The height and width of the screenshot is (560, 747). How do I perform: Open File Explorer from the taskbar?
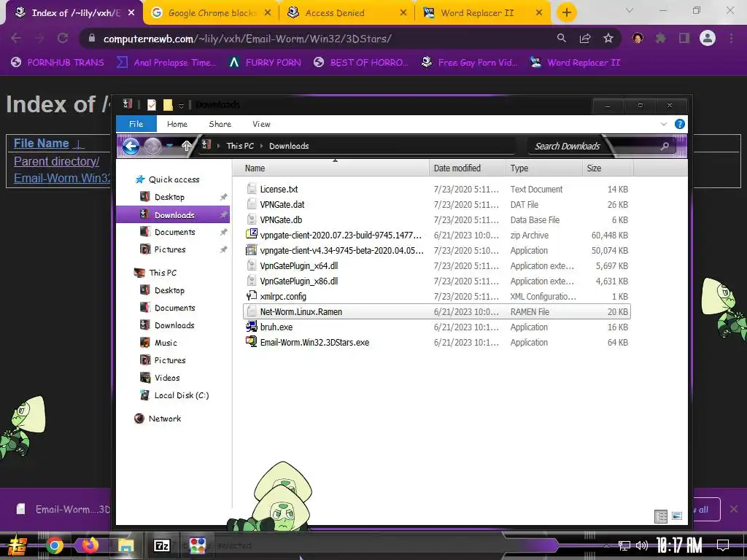125,545
